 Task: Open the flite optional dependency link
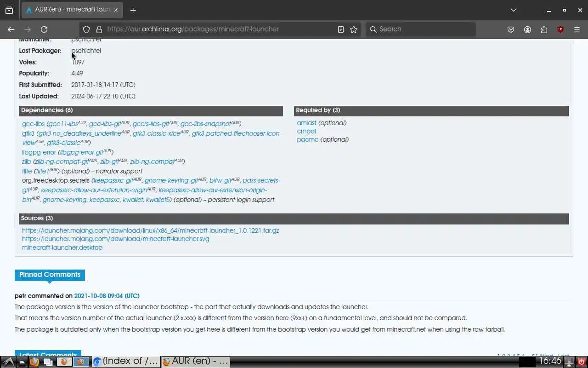tap(27, 171)
